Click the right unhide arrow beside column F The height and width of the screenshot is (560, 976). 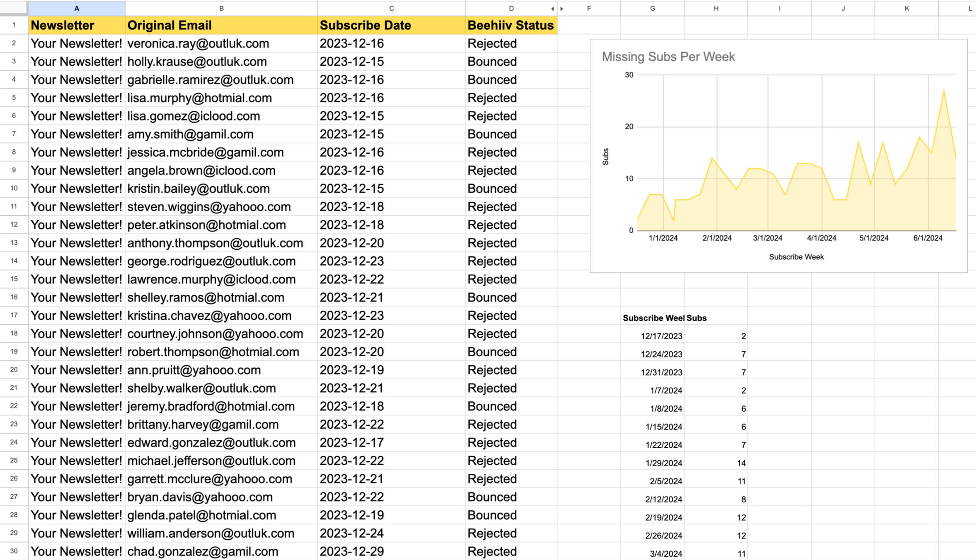click(562, 9)
